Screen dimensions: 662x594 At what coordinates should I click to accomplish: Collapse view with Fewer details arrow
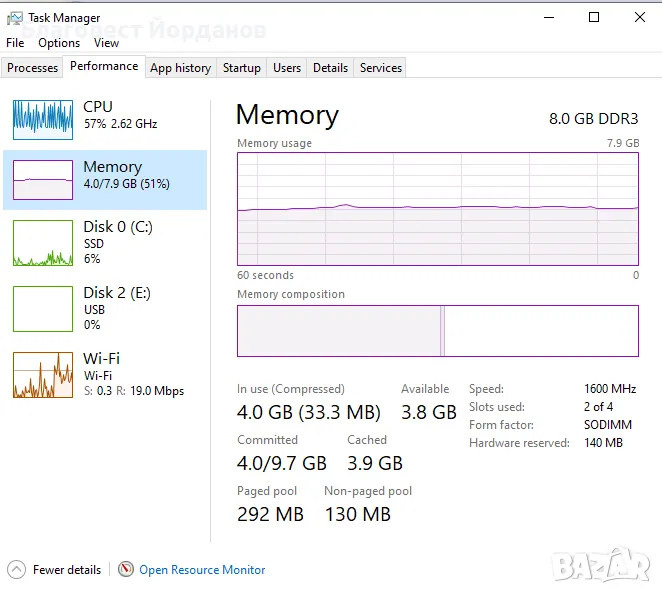16,569
